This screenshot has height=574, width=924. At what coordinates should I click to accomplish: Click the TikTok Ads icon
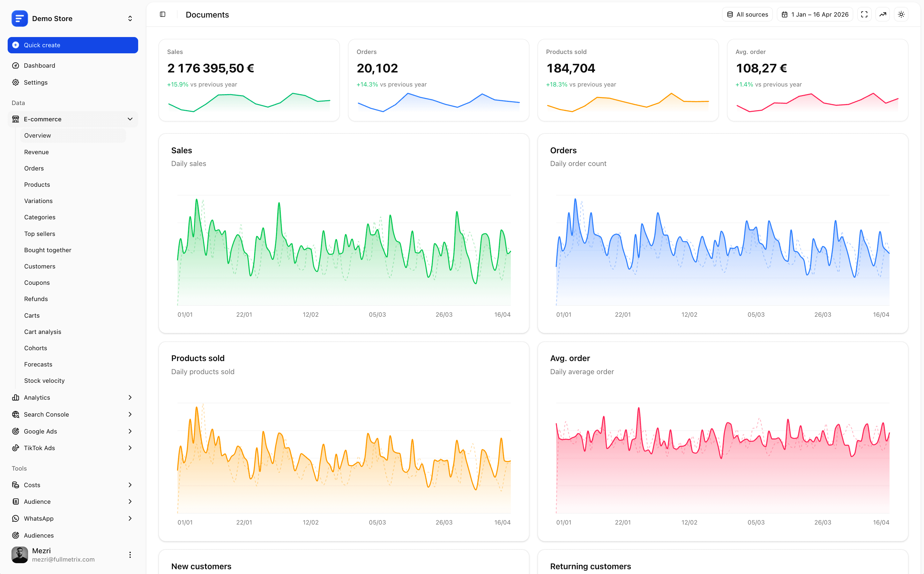[16, 448]
